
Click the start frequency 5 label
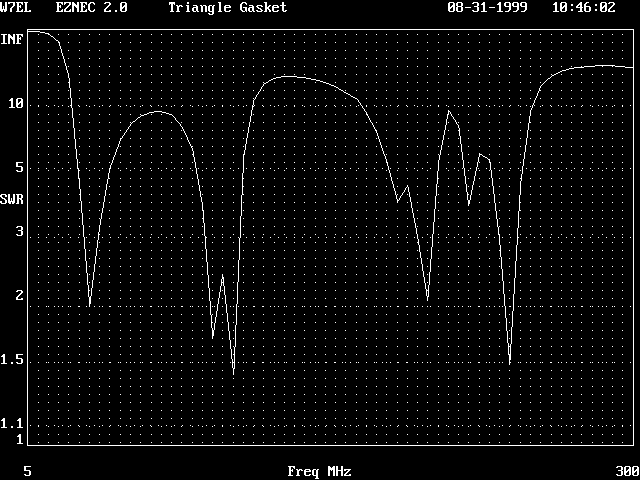pos(27,471)
